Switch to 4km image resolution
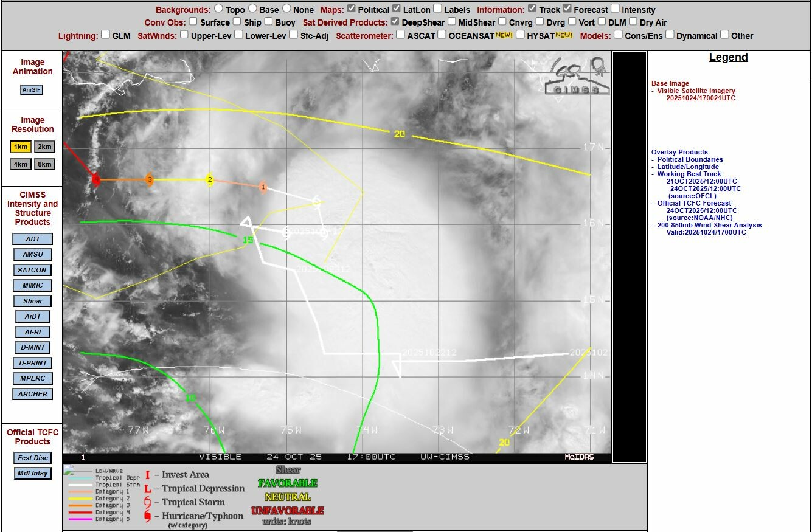 21,164
